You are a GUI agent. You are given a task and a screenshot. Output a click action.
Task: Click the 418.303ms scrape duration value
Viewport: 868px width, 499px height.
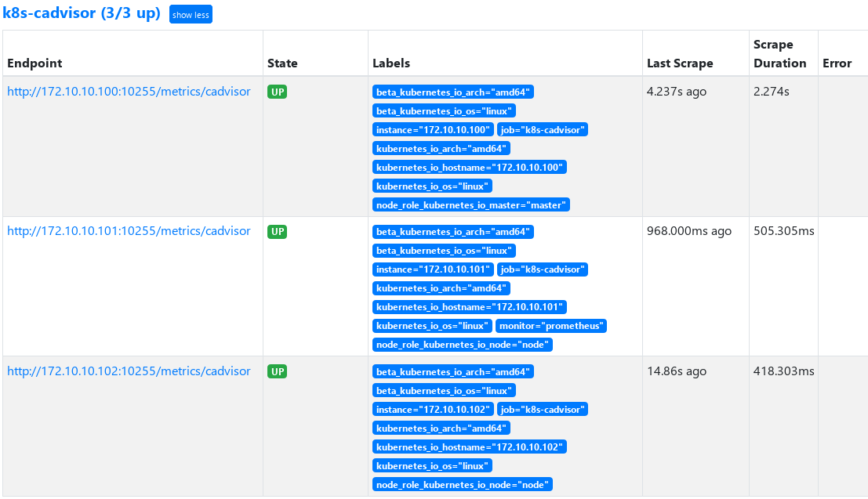click(784, 371)
